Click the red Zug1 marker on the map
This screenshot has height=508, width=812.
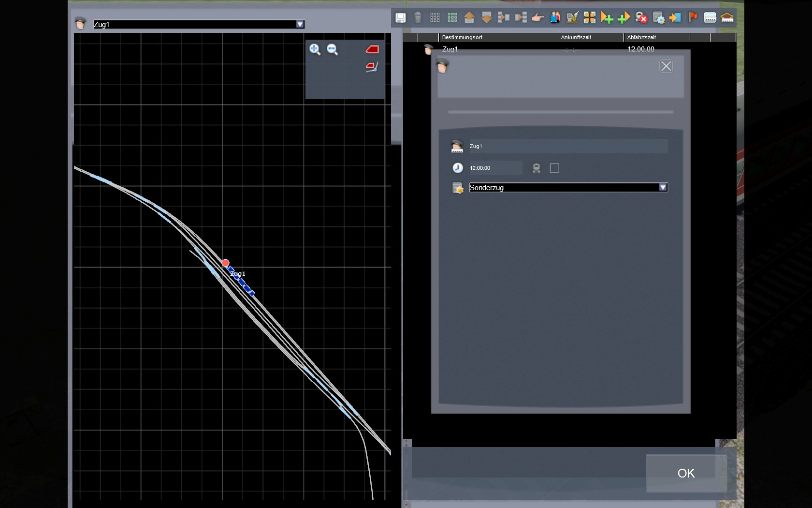226,263
